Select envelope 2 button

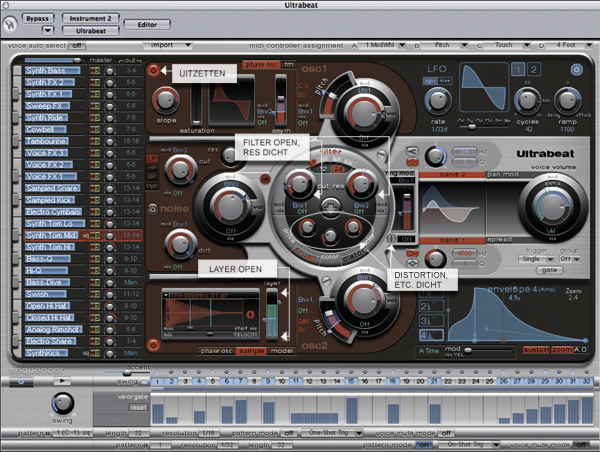(432, 307)
